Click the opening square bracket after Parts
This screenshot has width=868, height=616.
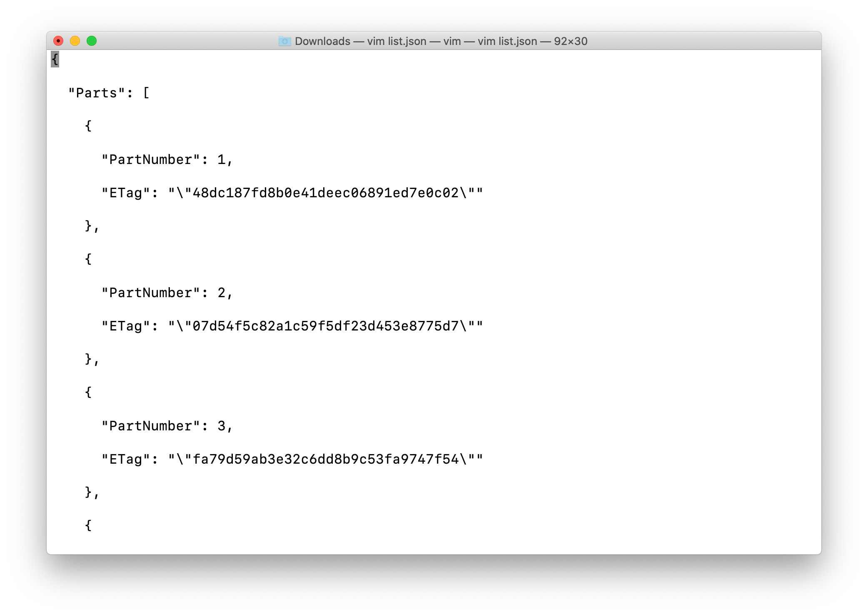[146, 93]
